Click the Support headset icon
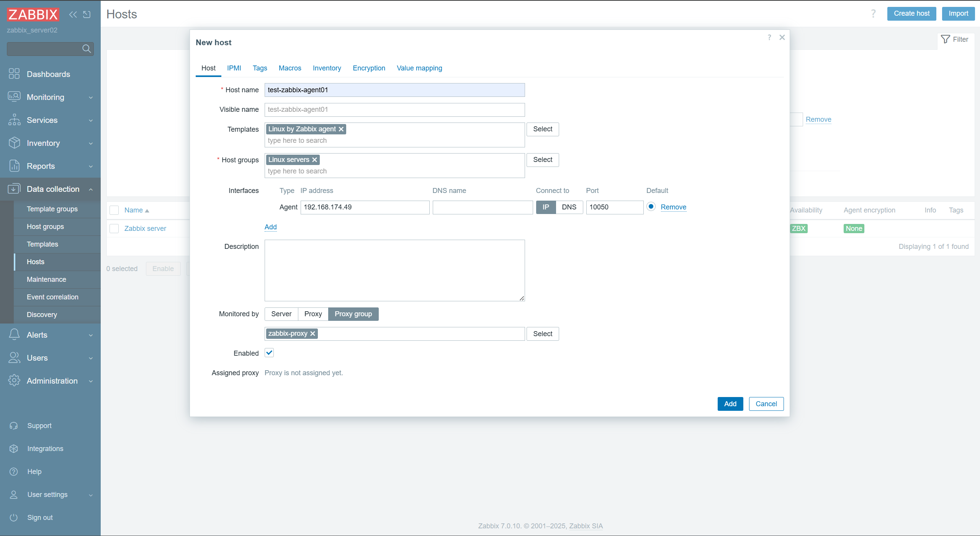This screenshot has height=536, width=980. pos(14,426)
